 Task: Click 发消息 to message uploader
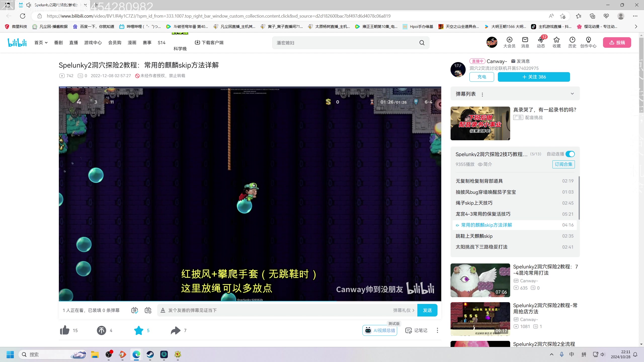(x=520, y=61)
